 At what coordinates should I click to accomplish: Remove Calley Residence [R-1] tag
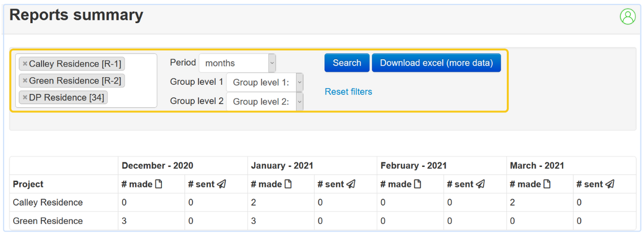pyautogui.click(x=25, y=64)
